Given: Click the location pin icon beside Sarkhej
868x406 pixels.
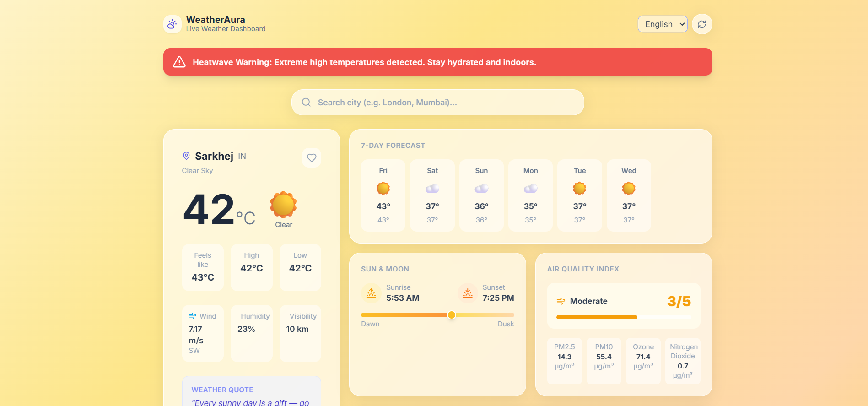Looking at the screenshot, I should point(186,156).
